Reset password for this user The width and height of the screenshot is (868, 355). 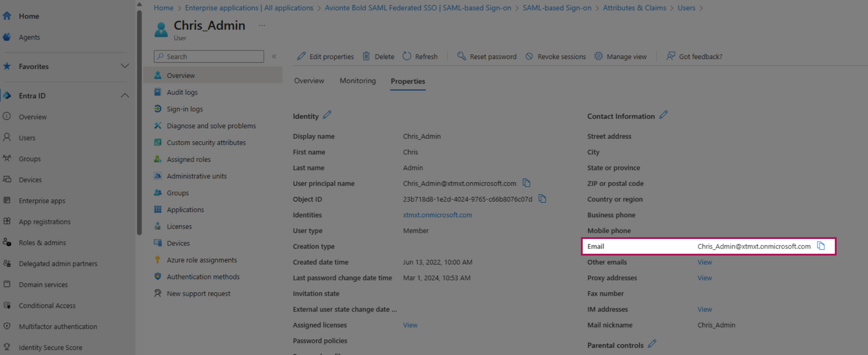[x=487, y=56]
